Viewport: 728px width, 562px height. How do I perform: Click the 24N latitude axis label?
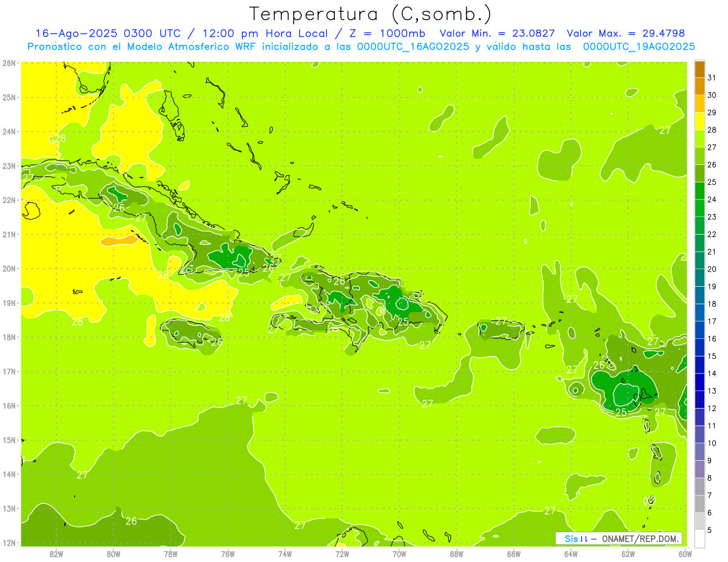click(x=8, y=132)
